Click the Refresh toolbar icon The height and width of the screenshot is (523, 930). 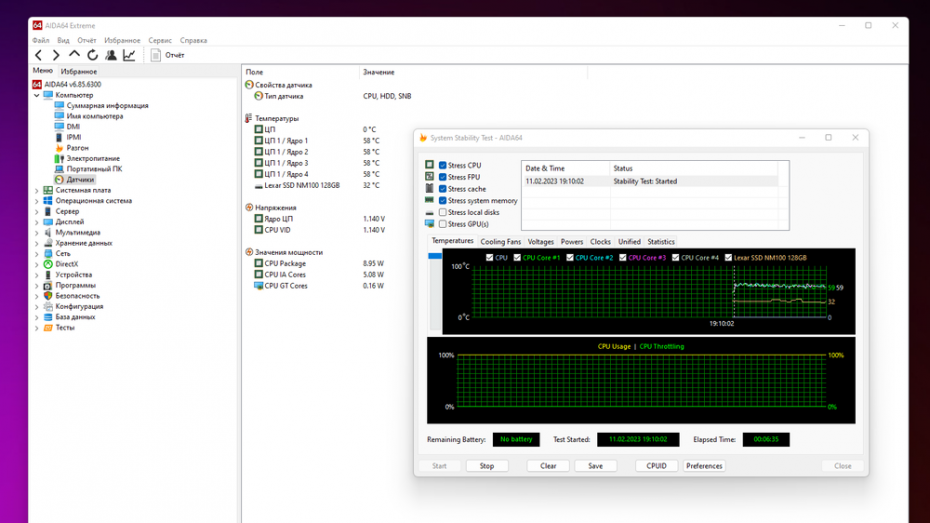coord(92,56)
